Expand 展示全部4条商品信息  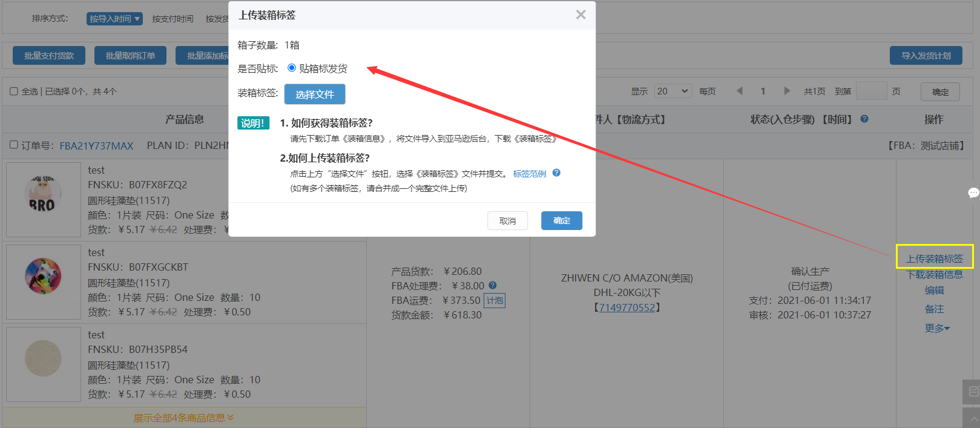[183, 418]
